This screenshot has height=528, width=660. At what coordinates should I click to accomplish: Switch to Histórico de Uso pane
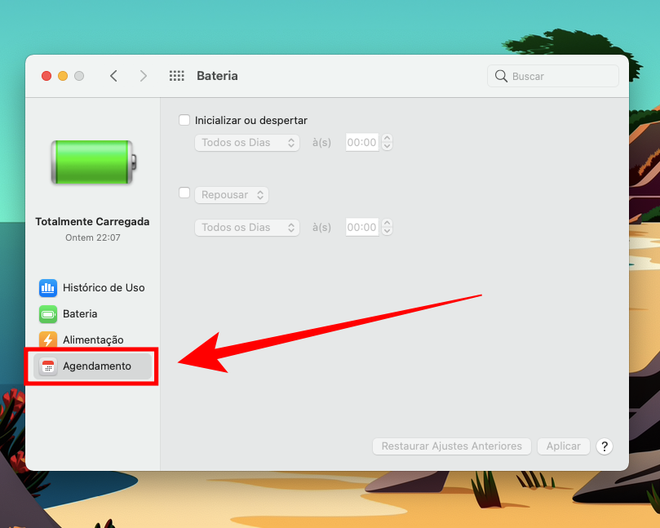(93, 288)
